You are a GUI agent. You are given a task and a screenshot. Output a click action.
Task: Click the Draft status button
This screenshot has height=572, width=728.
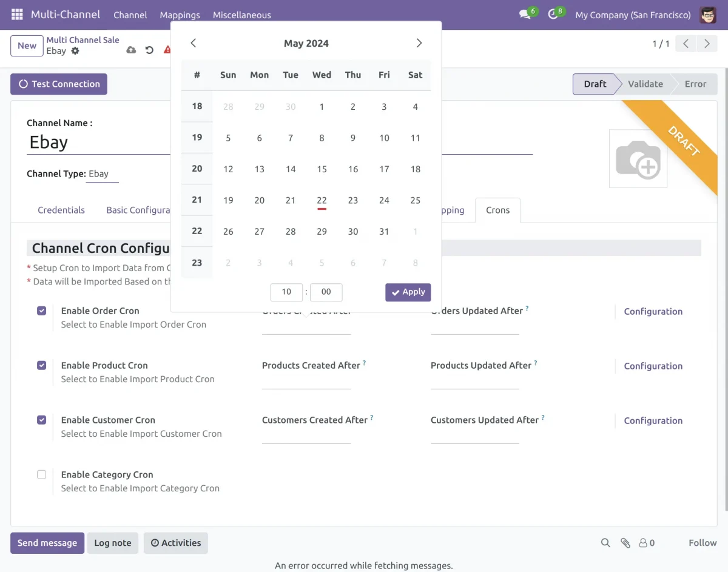click(x=595, y=84)
